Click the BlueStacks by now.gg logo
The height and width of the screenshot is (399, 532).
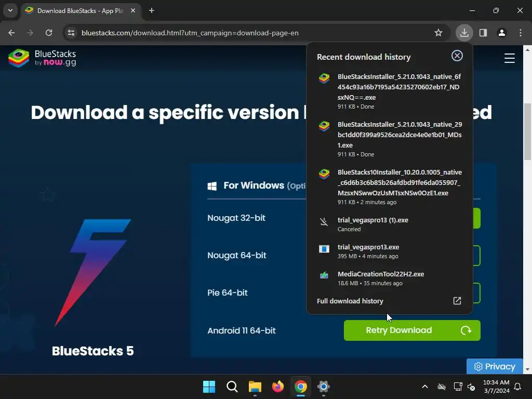click(x=43, y=58)
